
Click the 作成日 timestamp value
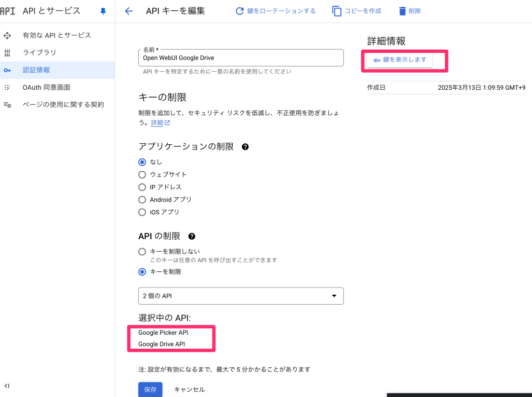[x=482, y=88]
